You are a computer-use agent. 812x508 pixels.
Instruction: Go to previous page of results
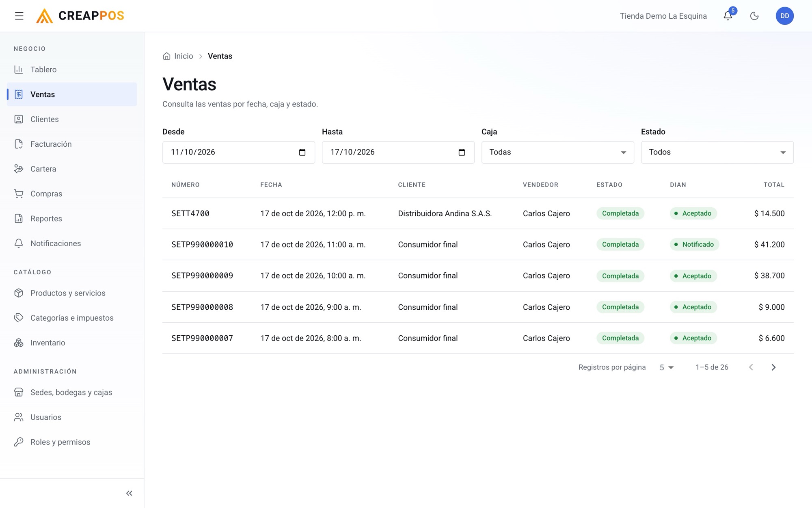coord(751,367)
